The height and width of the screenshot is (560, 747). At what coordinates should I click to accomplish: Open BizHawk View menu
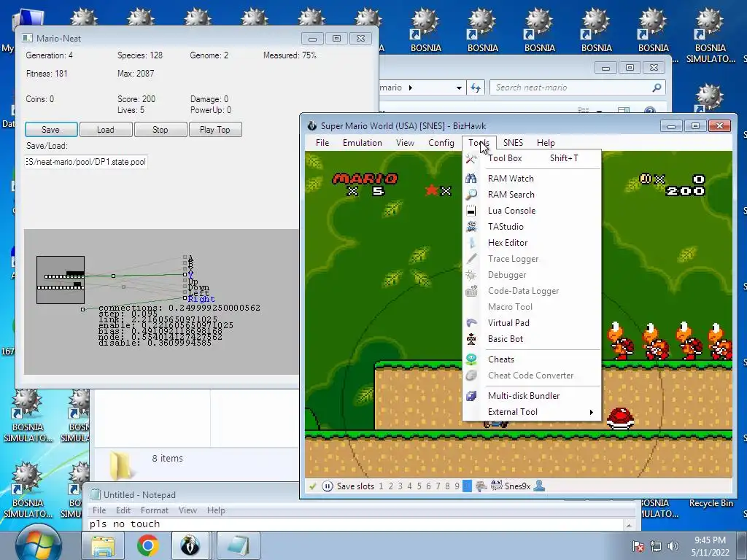click(405, 143)
